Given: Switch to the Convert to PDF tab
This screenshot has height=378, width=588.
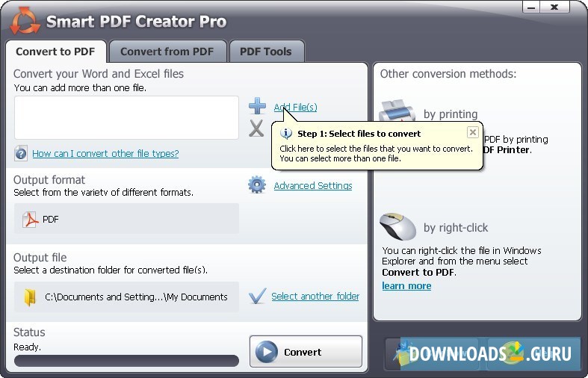Looking at the screenshot, I should click(x=55, y=52).
